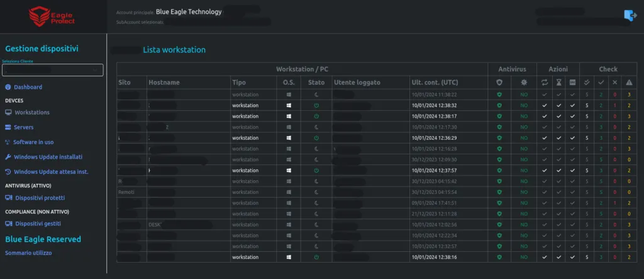
Task: Click the X icon in the Check header
Action: click(x=615, y=83)
